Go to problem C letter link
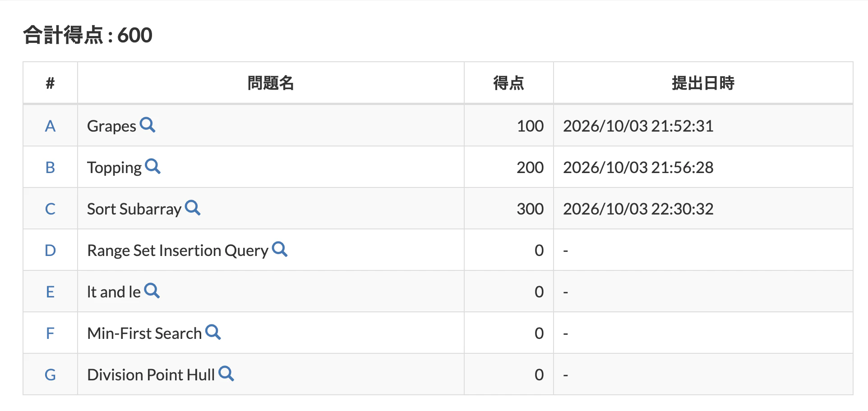This screenshot has height=411, width=868. click(x=50, y=209)
